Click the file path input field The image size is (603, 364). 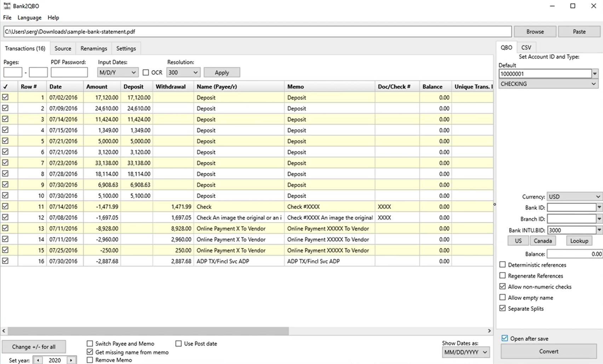point(258,31)
